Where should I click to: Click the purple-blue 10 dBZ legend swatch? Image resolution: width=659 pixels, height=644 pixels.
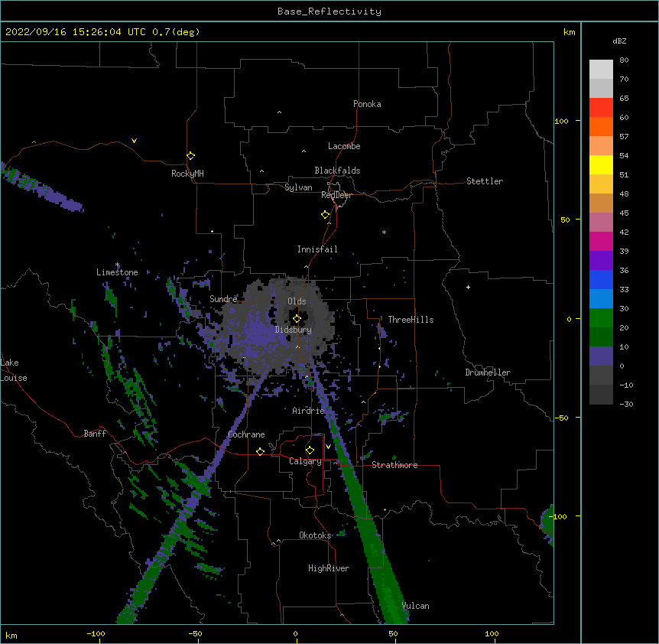pos(601,356)
